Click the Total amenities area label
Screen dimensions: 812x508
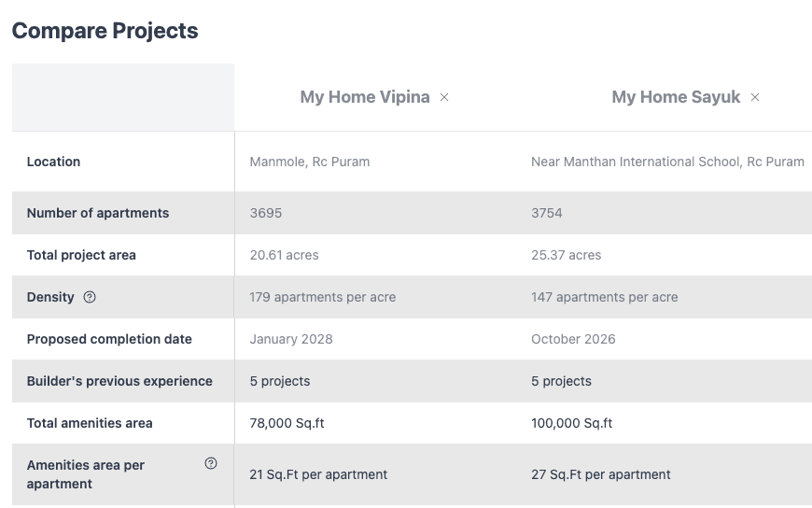(x=90, y=423)
